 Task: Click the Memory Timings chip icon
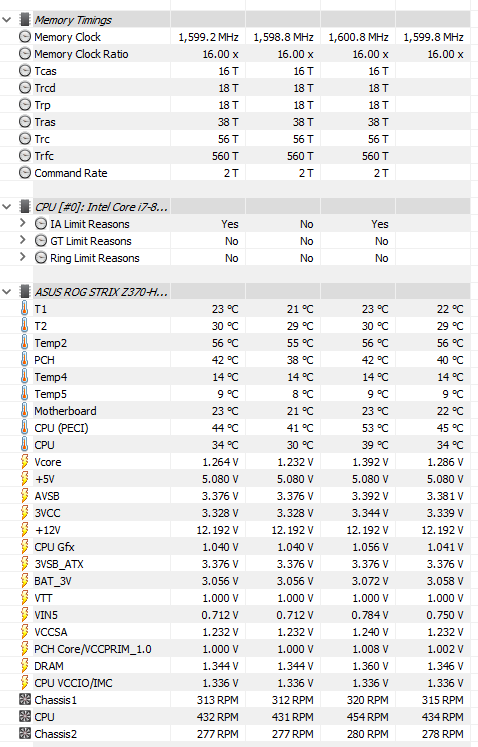tap(25, 20)
